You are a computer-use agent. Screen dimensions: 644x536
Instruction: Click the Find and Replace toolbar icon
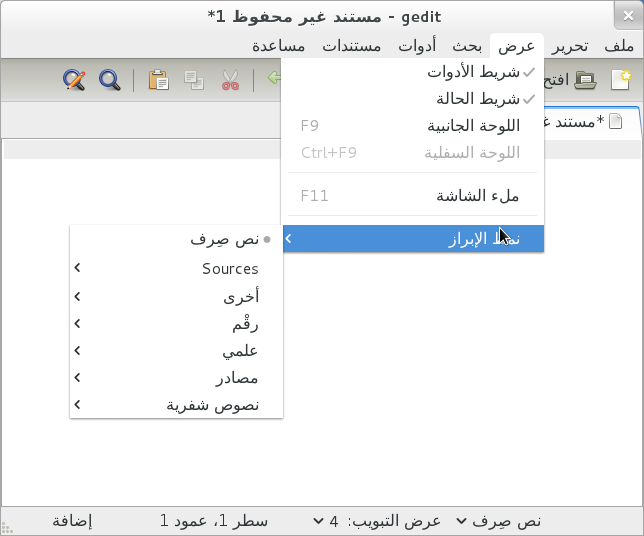[73, 81]
